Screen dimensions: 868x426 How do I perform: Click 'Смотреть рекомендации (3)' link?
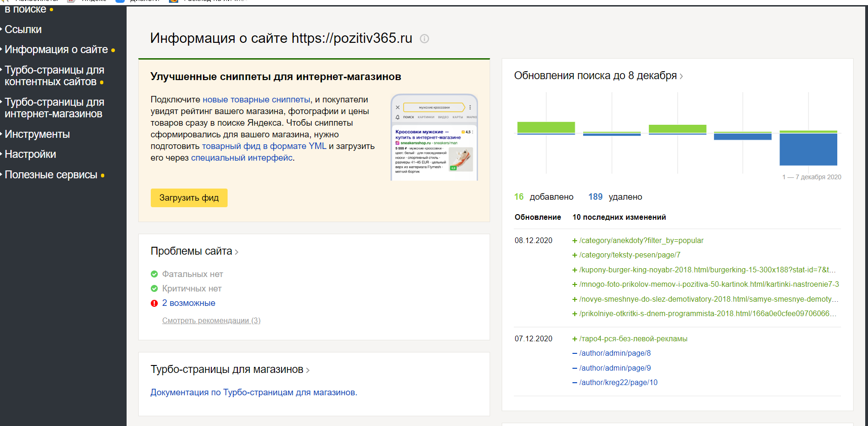click(211, 320)
